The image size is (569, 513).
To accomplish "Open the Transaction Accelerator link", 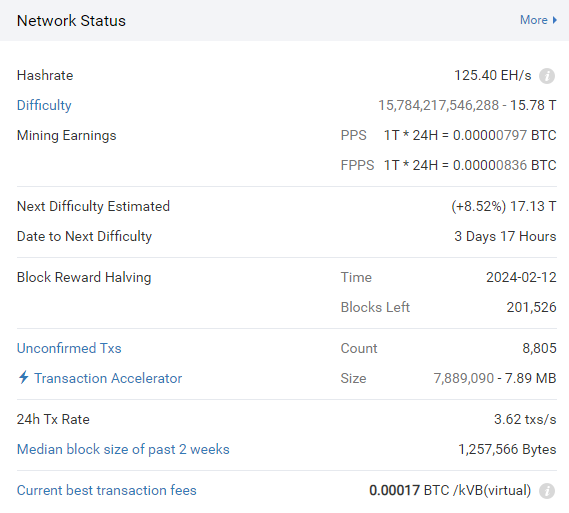I will (x=108, y=378).
